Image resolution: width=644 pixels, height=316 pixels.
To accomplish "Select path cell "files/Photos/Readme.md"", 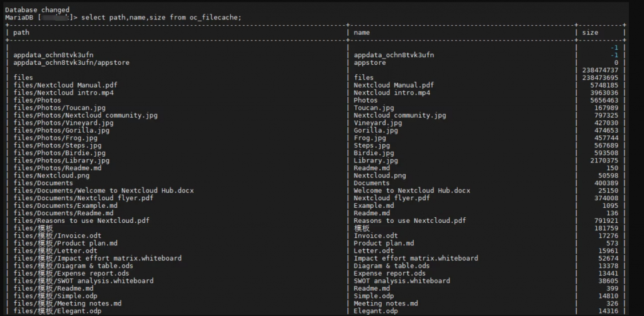I will pyautogui.click(x=57, y=168).
